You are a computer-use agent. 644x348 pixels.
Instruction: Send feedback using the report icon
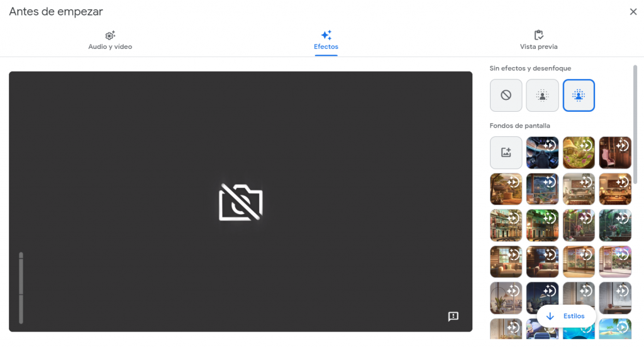click(x=453, y=317)
